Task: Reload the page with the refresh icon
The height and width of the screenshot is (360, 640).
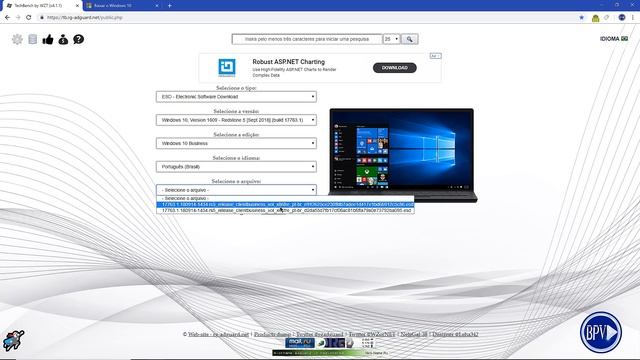Action: (x=29, y=18)
